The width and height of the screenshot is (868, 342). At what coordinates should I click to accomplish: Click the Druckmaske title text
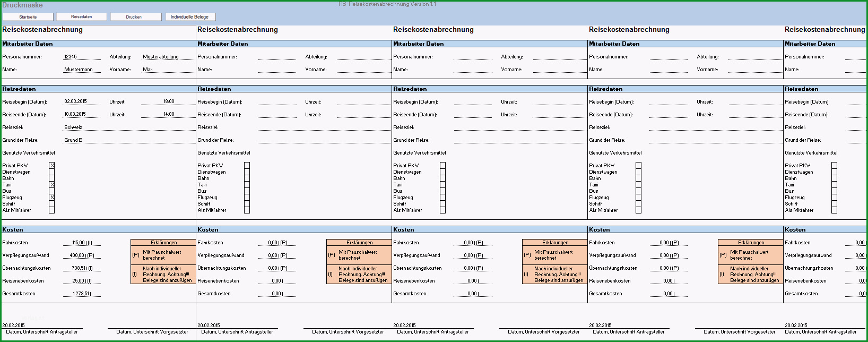pyautogui.click(x=22, y=5)
